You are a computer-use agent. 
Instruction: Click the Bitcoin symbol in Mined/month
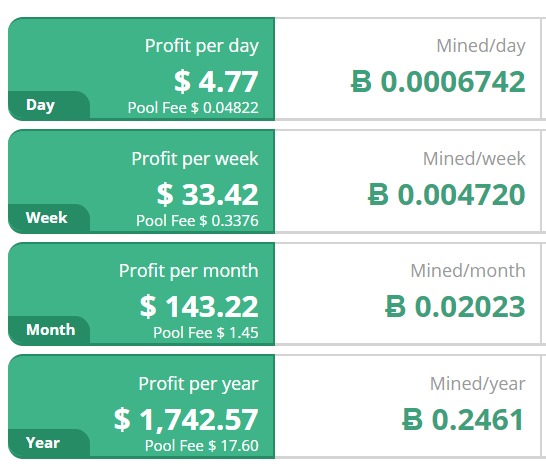[396, 307]
